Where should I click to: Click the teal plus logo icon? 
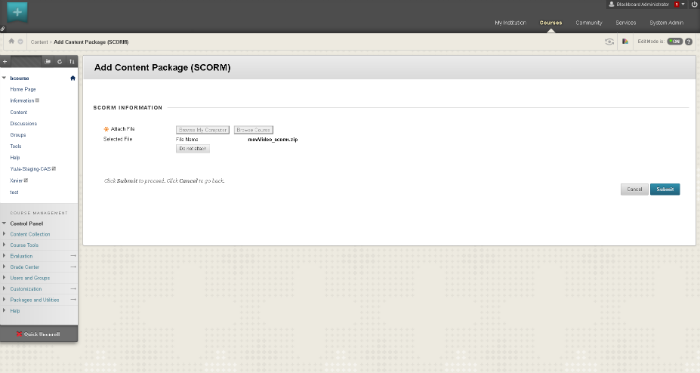pos(17,12)
